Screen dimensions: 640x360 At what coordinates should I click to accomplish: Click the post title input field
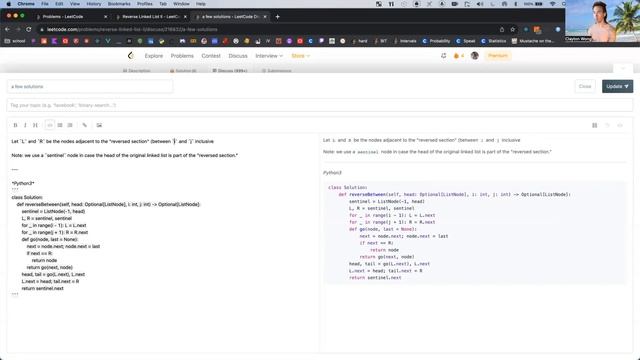click(x=90, y=87)
